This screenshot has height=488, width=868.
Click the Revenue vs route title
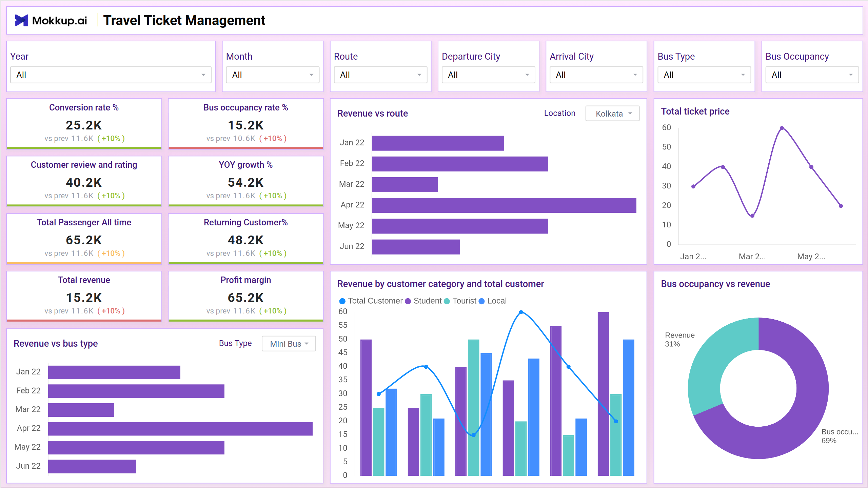pos(372,114)
